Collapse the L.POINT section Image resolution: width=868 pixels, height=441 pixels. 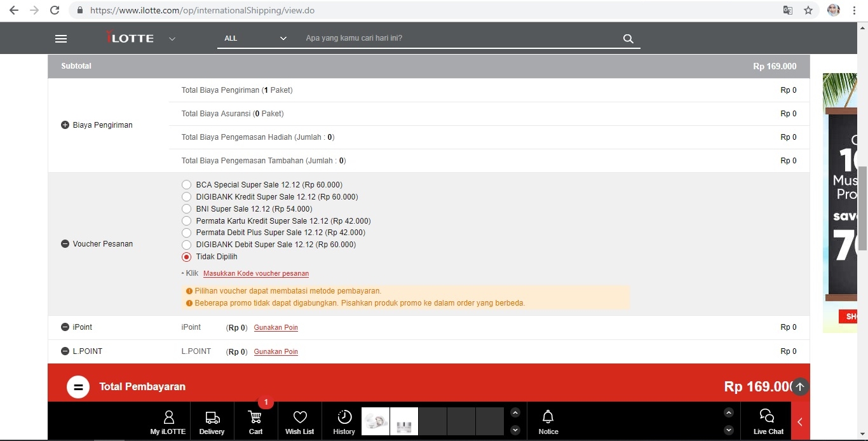[x=65, y=351]
